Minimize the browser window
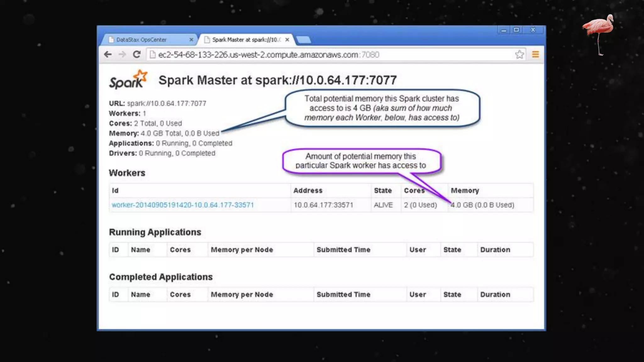 click(503, 30)
